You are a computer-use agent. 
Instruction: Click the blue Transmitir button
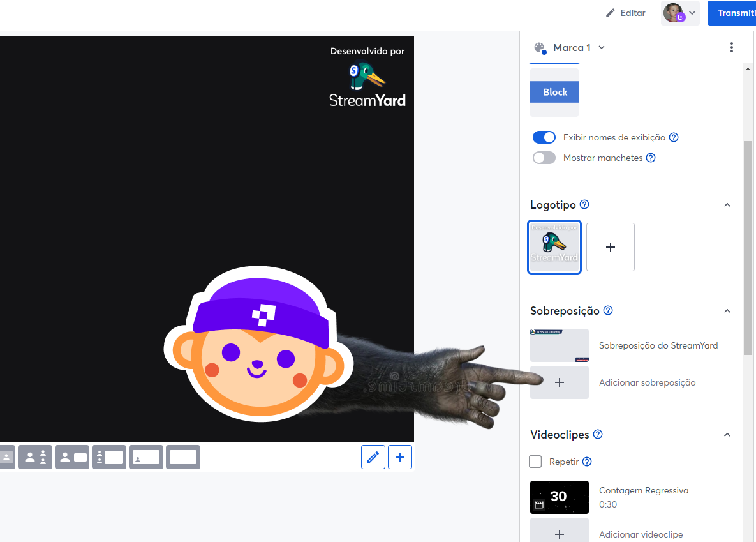coord(732,13)
